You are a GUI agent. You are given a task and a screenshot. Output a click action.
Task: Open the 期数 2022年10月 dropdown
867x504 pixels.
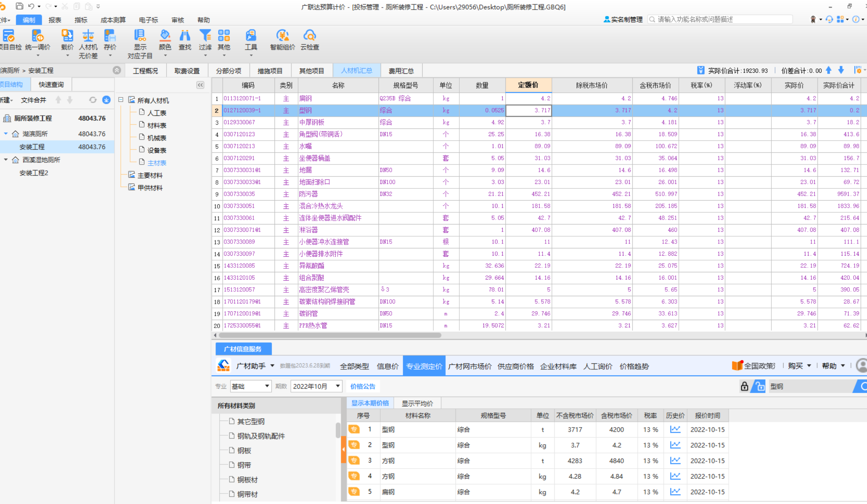[x=317, y=386]
